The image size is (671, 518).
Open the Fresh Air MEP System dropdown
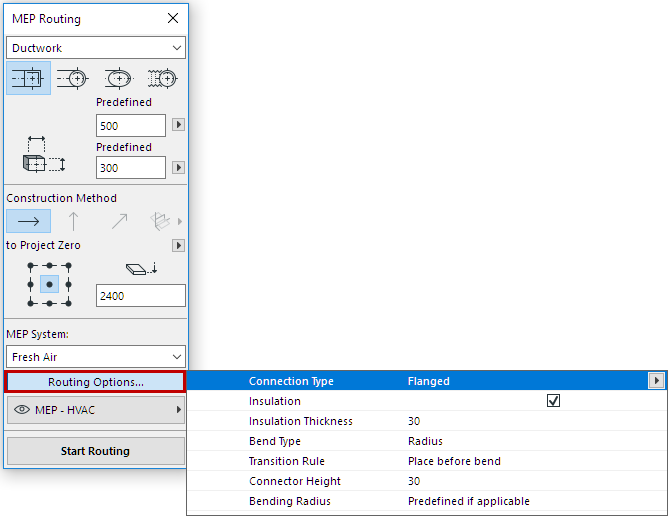(96, 357)
